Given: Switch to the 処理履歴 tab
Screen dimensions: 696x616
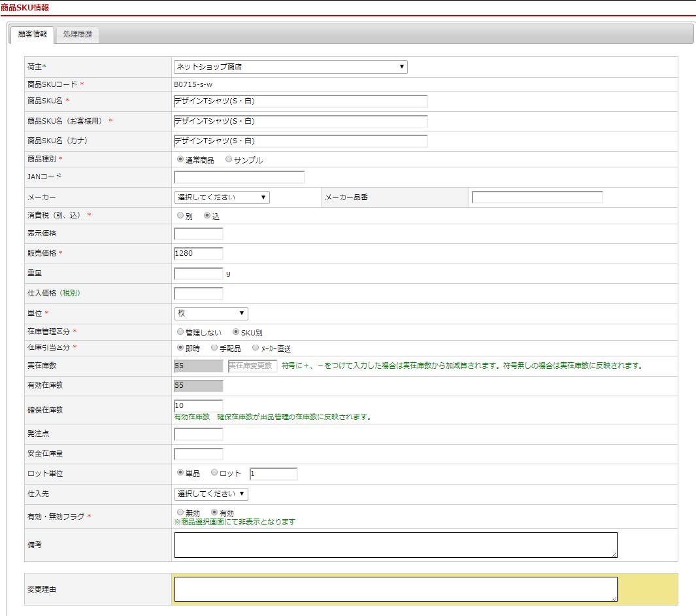Looking at the screenshot, I should 78,34.
